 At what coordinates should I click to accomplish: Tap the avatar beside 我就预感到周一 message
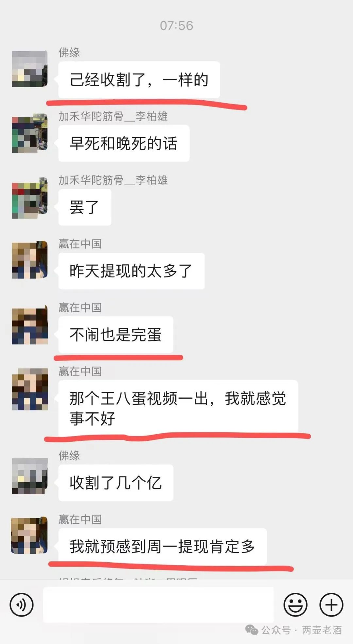[29, 535]
